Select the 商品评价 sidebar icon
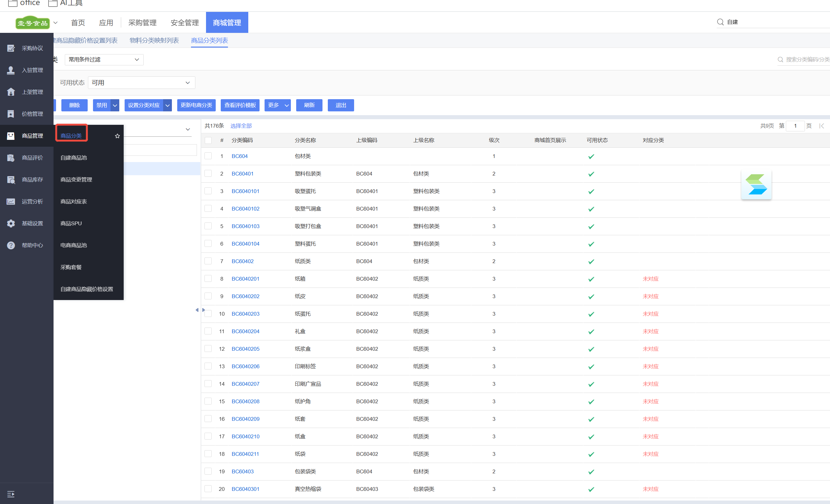830x504 pixels. click(x=11, y=158)
